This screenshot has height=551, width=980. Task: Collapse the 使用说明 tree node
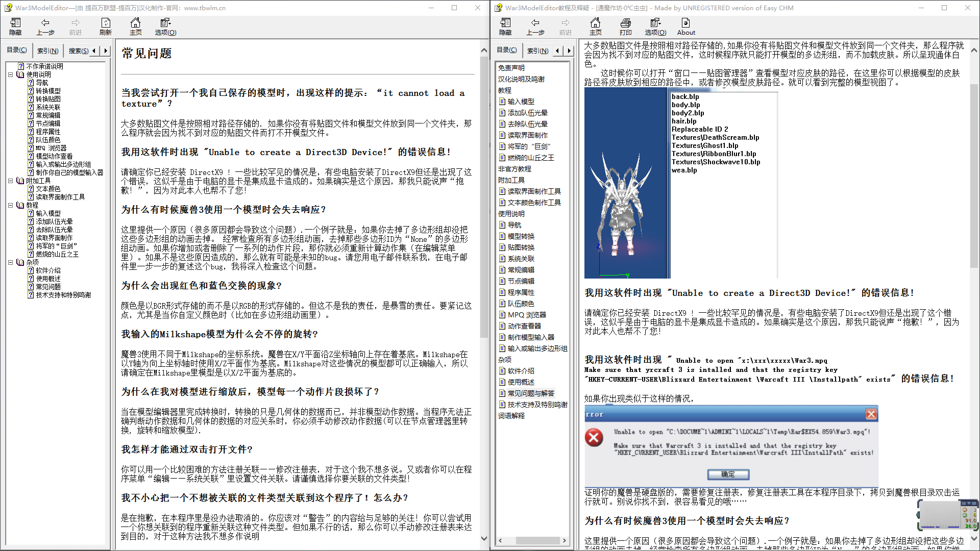11,74
